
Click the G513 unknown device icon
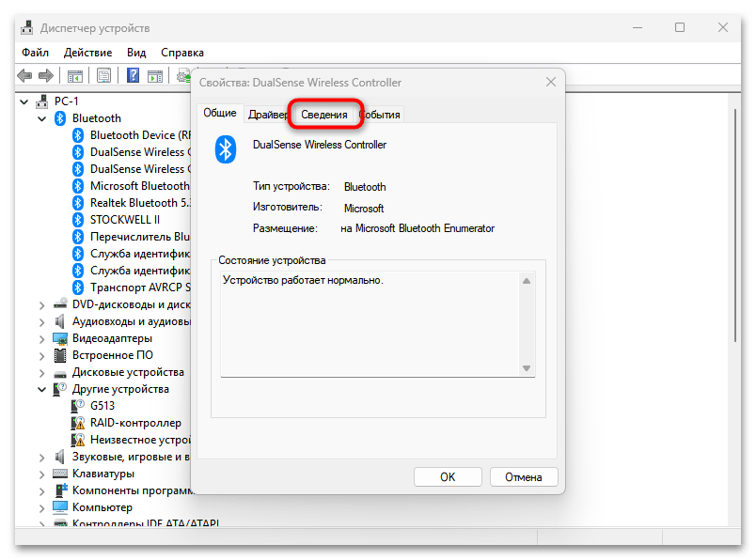(78, 406)
